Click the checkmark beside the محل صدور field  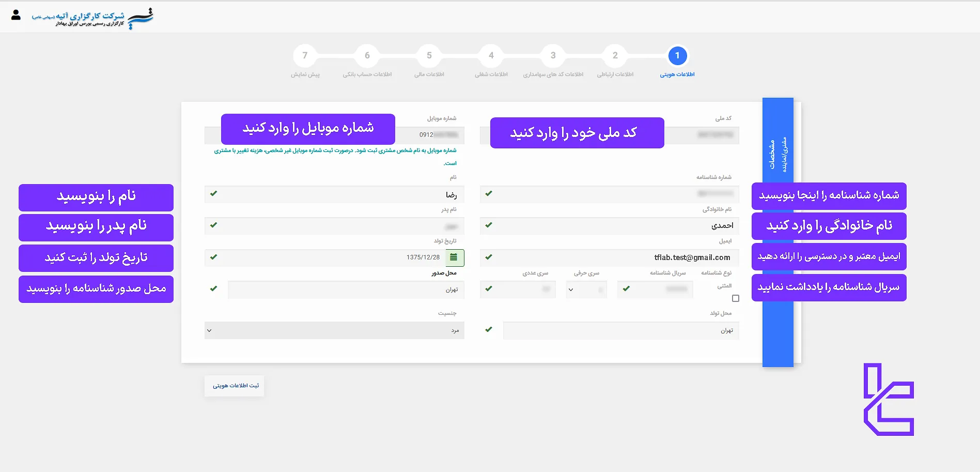213,290
